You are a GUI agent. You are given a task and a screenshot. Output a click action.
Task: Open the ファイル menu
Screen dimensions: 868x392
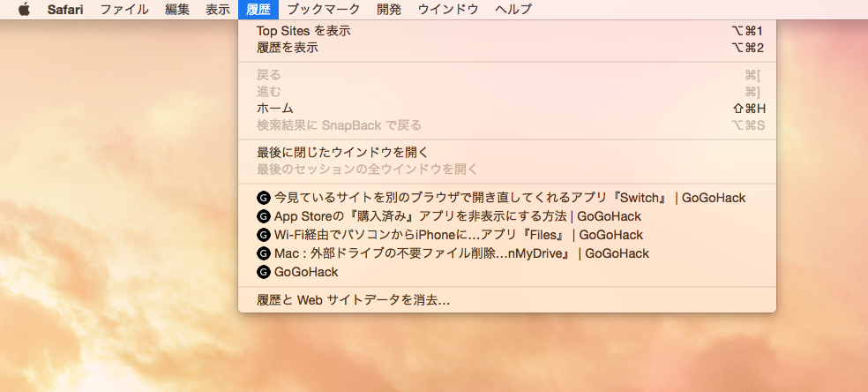[124, 10]
